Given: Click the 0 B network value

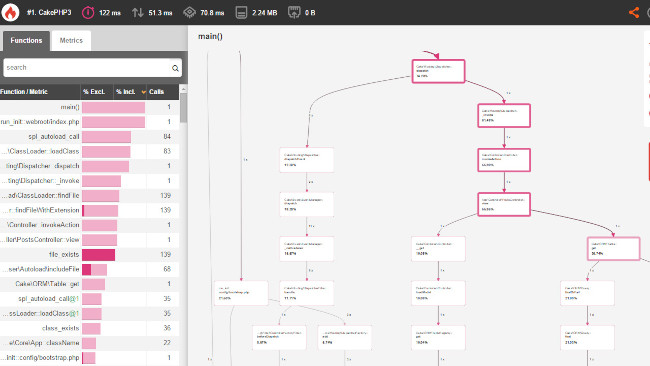Looking at the screenshot, I should [310, 13].
